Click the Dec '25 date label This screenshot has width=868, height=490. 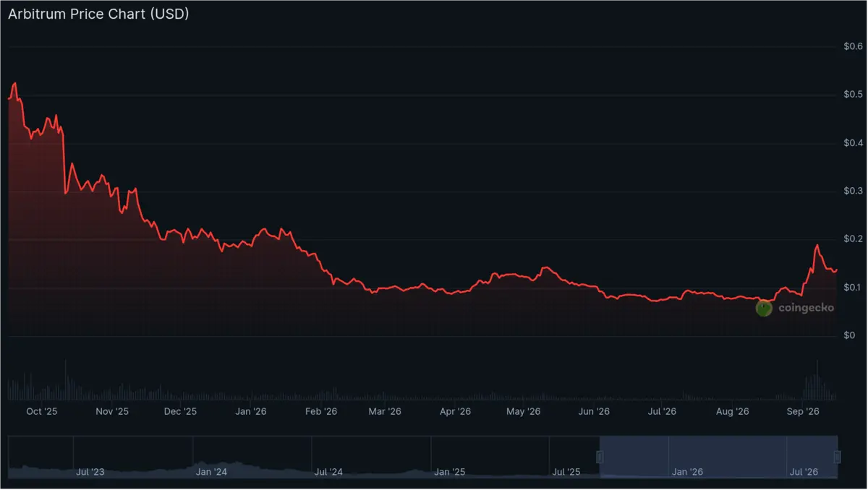pyautogui.click(x=180, y=411)
